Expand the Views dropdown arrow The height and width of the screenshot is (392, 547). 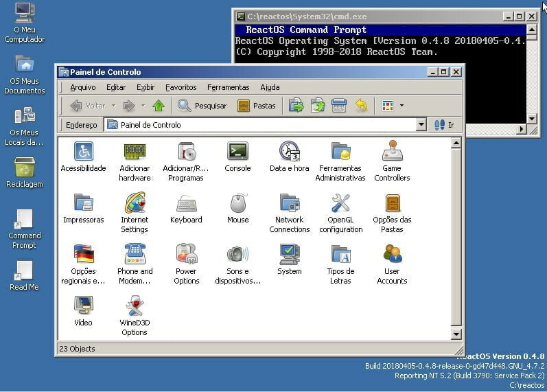[402, 106]
